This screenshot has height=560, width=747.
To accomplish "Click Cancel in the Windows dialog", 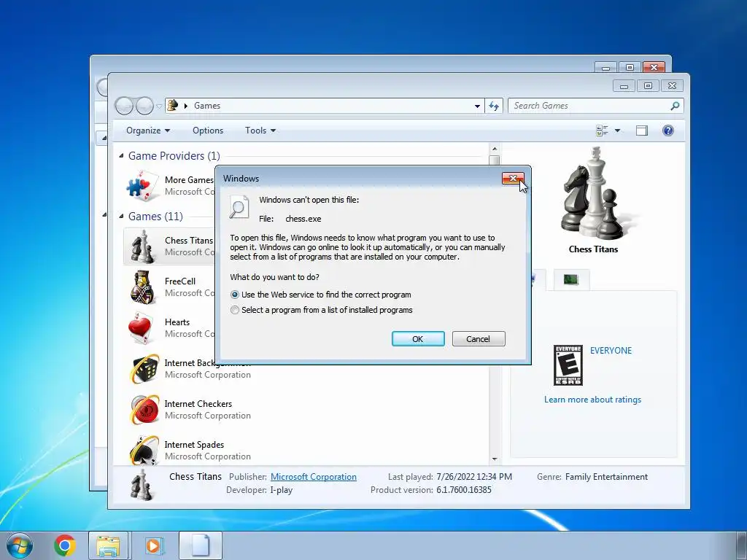I will (x=479, y=339).
